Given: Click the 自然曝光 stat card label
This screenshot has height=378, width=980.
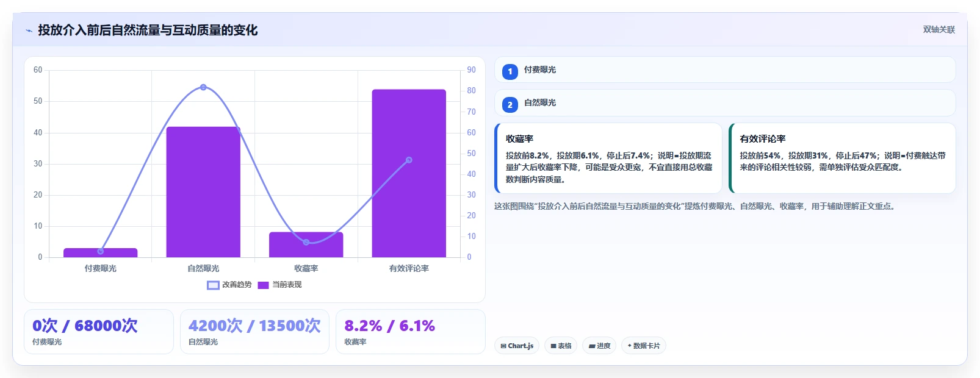Looking at the screenshot, I should pos(203,342).
